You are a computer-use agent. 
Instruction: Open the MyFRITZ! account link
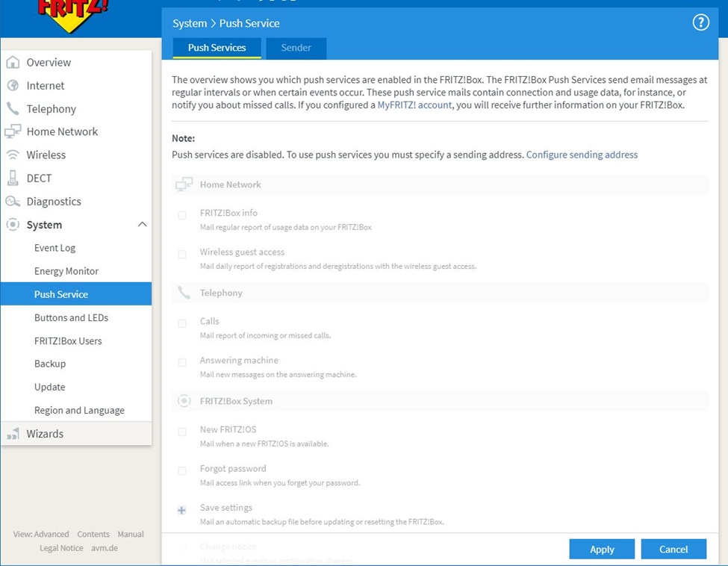tap(414, 105)
